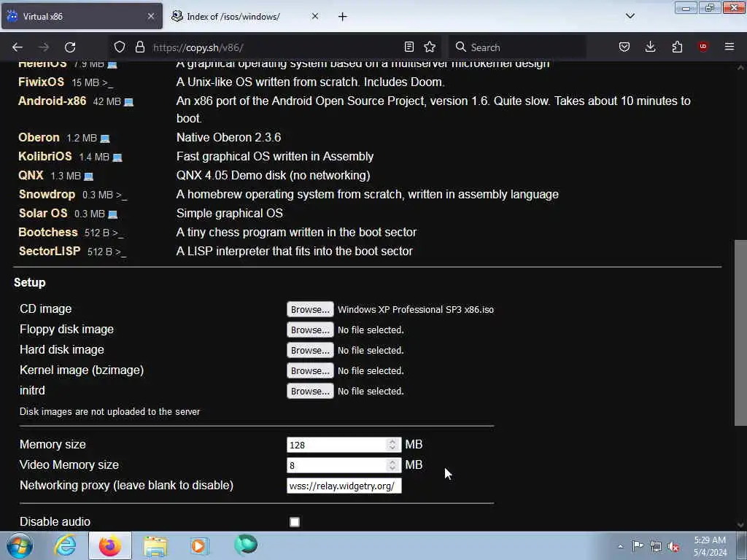Click the graphical icon next to Oberon
The image size is (747, 560).
point(105,139)
